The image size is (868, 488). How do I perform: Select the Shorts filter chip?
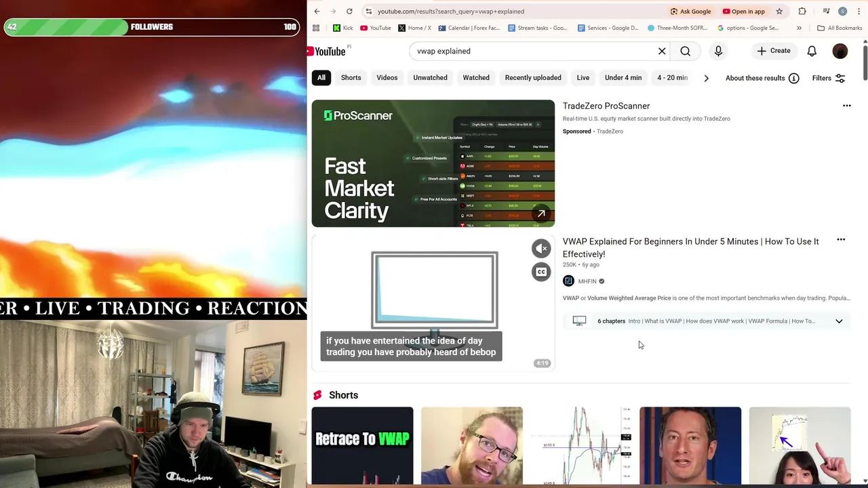coord(351,78)
